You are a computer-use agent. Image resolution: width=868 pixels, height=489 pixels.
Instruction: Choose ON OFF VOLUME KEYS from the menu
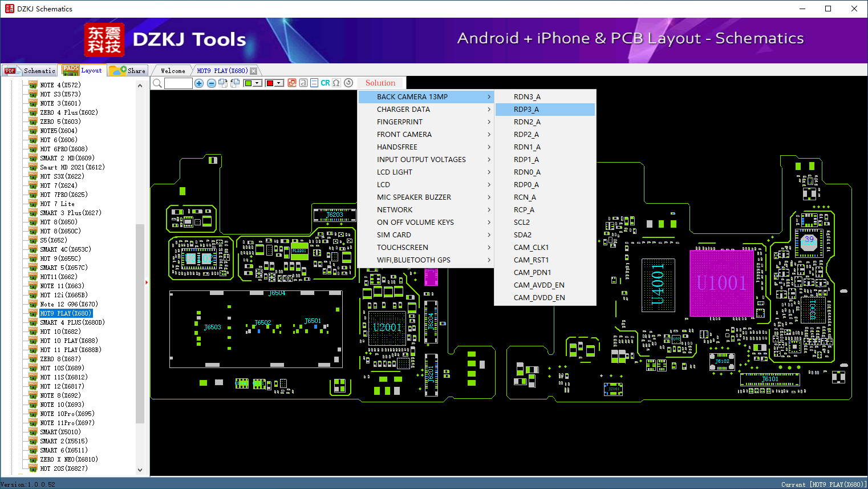click(425, 223)
